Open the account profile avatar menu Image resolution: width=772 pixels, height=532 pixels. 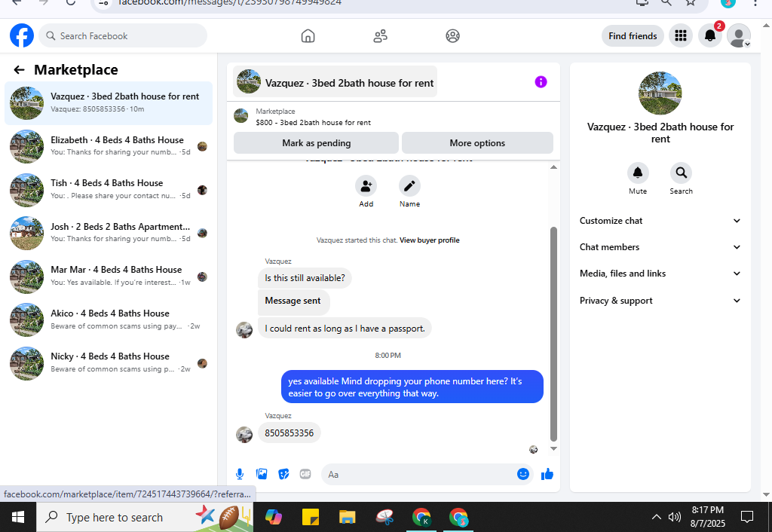click(x=739, y=36)
